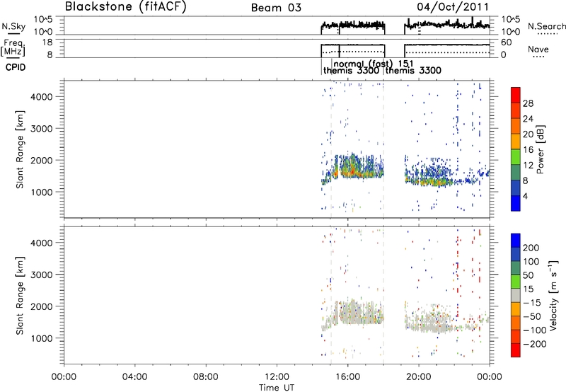Click the second "themis 3300" label near 19:00

coord(413,70)
